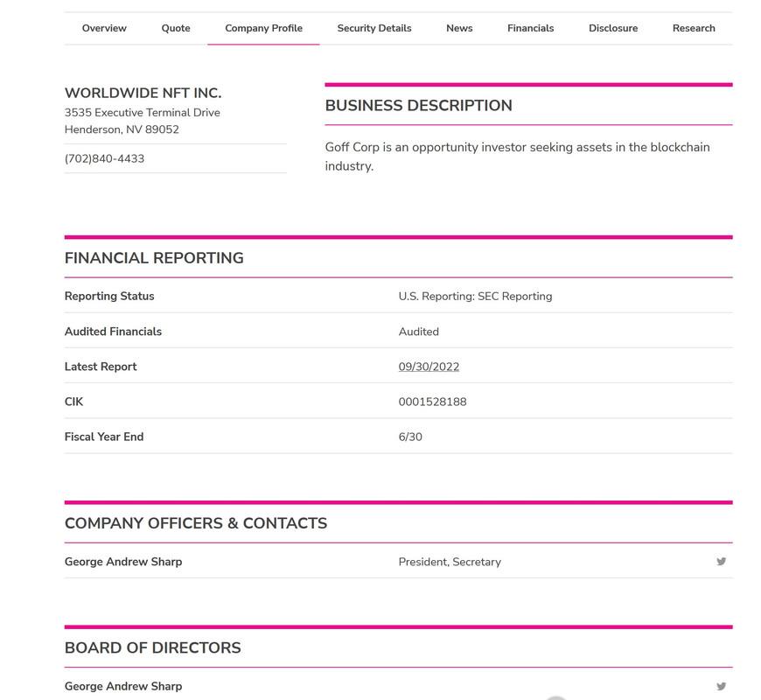Click the CIK value 0001528188

tap(432, 402)
